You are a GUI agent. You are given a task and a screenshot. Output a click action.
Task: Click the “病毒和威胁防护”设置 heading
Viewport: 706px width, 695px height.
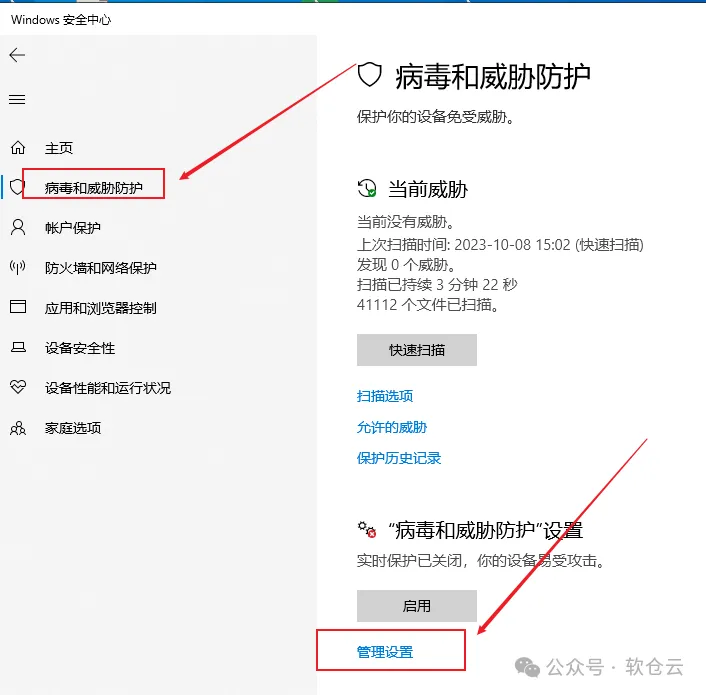coord(485,530)
